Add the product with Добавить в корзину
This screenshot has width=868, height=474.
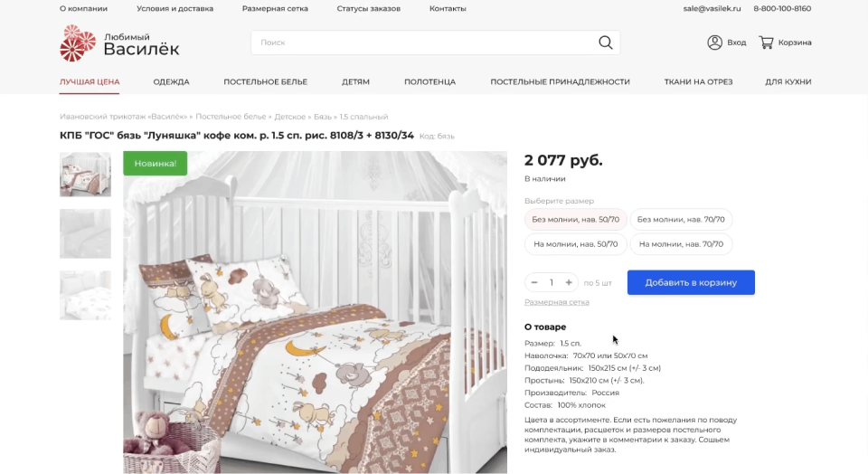691,282
